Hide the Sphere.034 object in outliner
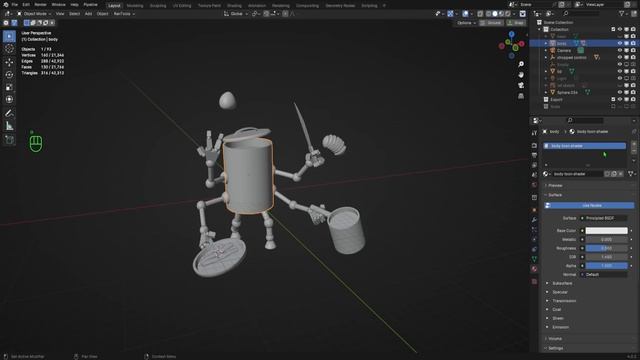 point(620,92)
